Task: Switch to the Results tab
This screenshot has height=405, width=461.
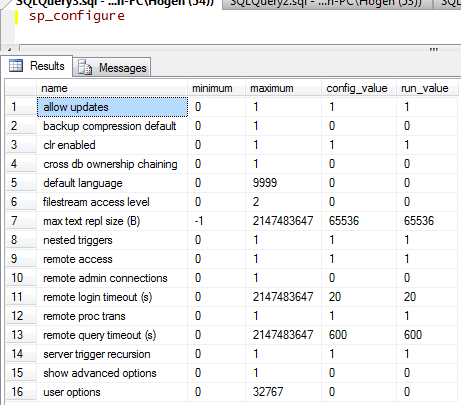Action: 37,66
